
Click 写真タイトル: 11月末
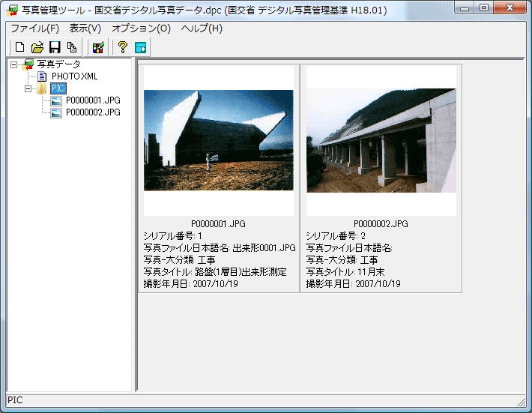(345, 272)
